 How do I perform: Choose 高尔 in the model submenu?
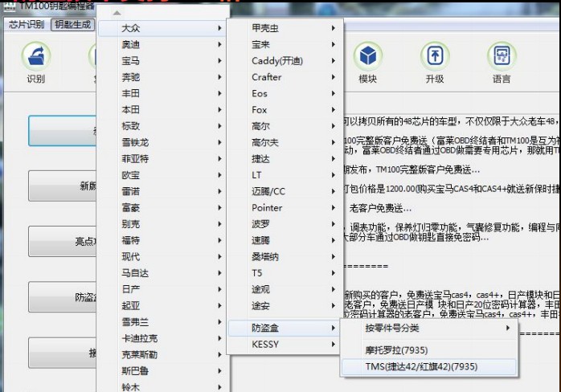285,126
